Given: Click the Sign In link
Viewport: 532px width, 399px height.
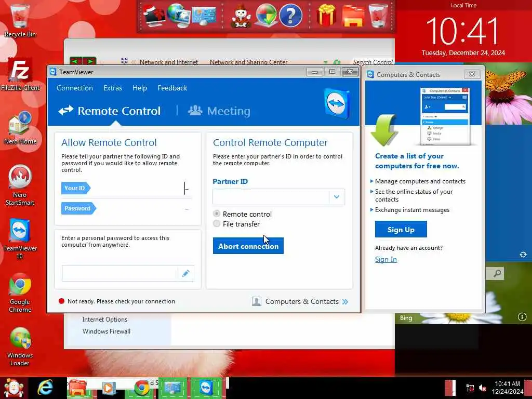Looking at the screenshot, I should pyautogui.click(x=386, y=260).
